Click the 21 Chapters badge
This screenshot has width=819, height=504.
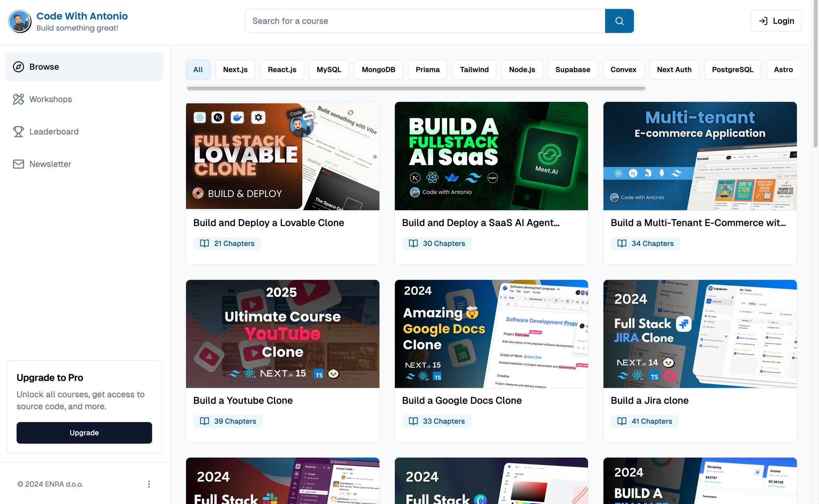point(227,243)
